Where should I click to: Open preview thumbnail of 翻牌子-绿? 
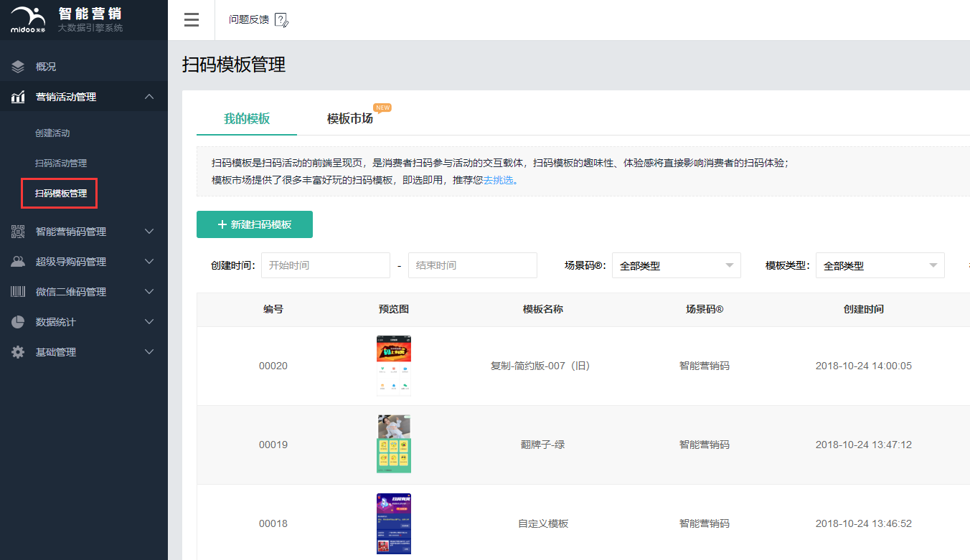tap(394, 444)
